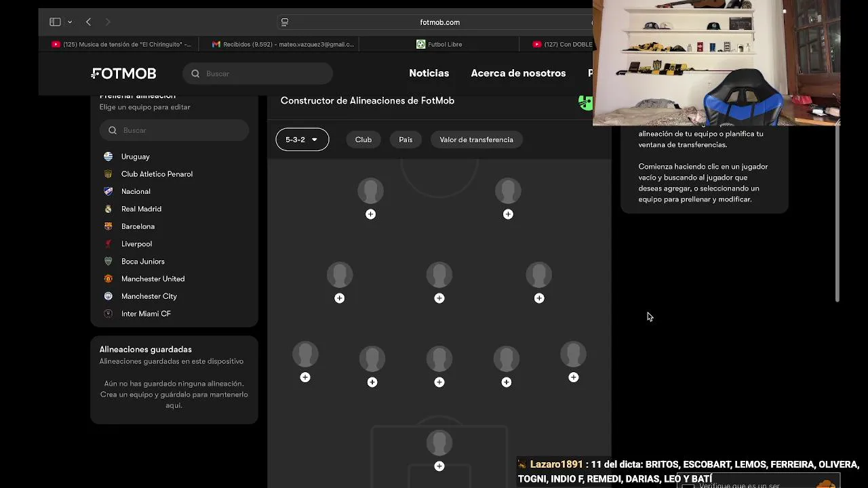Add player to goalkeeper slot
The image size is (868, 488).
tap(439, 466)
